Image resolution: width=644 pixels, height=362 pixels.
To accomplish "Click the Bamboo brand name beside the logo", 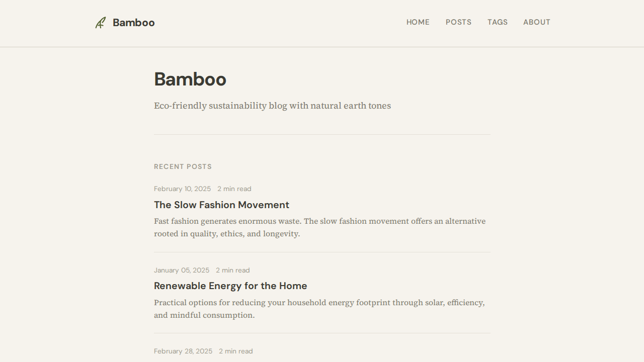I will tap(134, 22).
